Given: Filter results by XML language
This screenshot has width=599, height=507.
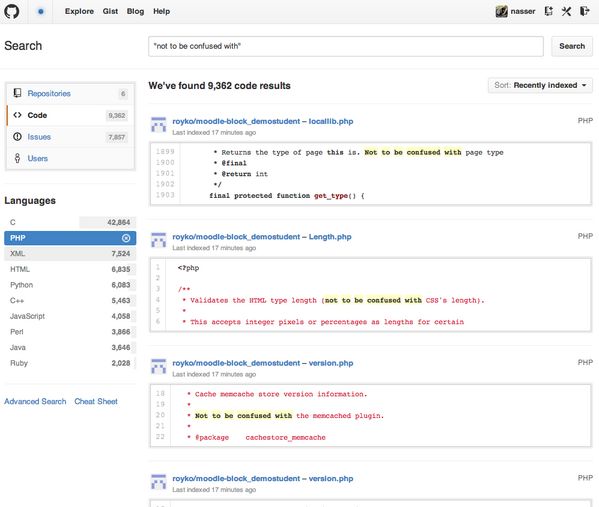Looking at the screenshot, I should click(x=70, y=254).
